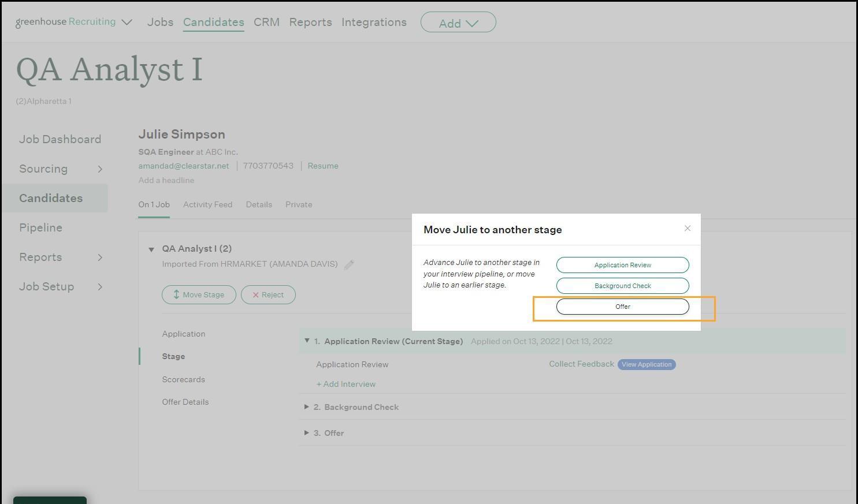This screenshot has width=858, height=504.
Task: Click the greenhouse Recruiting logo
Action: [x=66, y=22]
